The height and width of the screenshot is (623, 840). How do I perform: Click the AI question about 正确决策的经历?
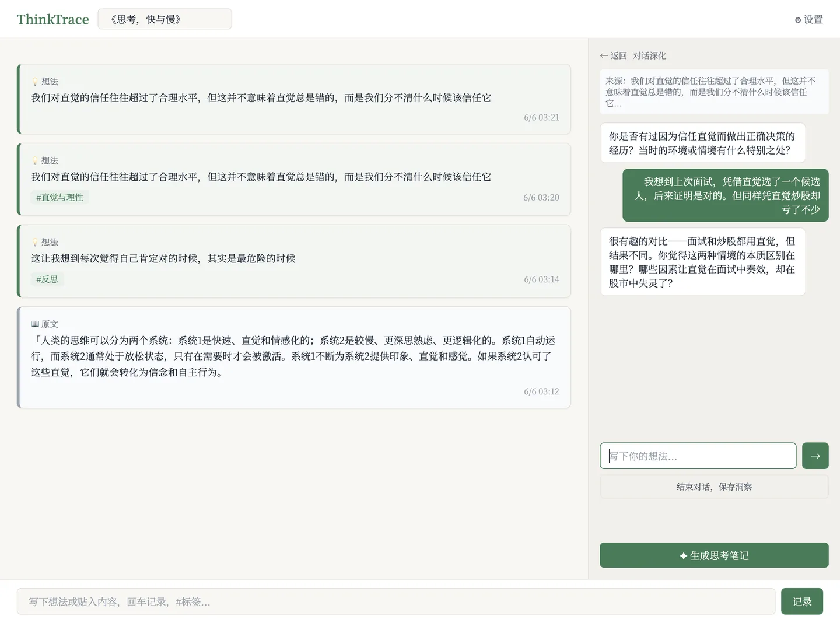[x=702, y=143]
